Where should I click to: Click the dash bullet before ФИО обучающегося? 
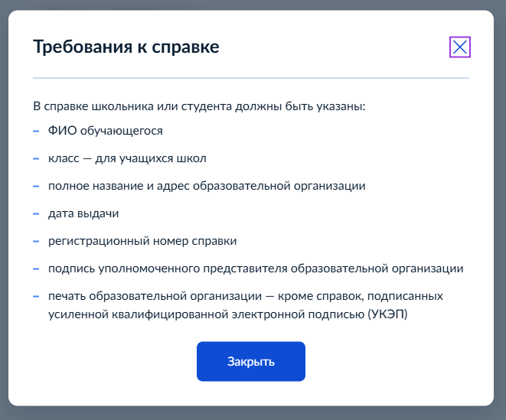[36, 131]
